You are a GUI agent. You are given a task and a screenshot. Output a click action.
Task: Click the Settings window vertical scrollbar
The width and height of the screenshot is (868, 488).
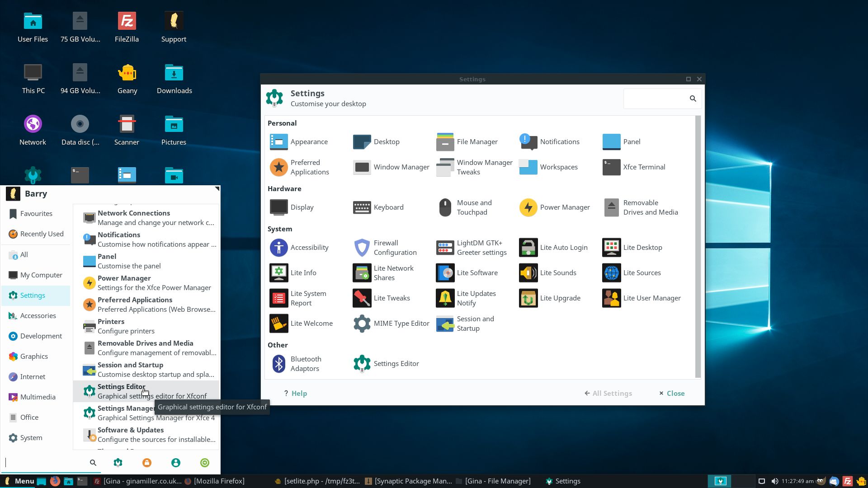[698, 246]
